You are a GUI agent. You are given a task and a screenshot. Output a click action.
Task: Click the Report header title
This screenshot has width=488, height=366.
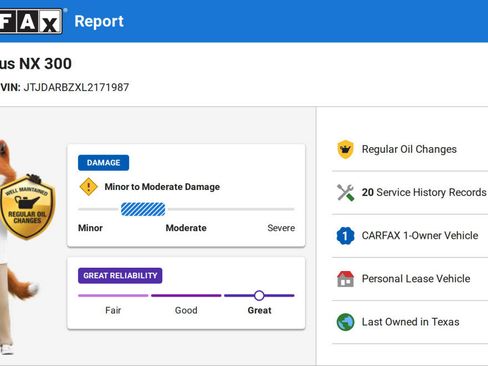click(99, 21)
